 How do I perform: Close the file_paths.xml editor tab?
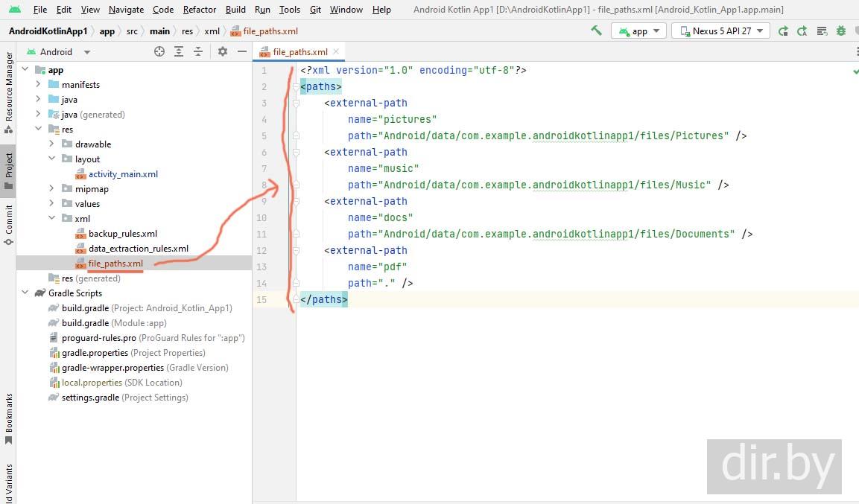(336, 51)
